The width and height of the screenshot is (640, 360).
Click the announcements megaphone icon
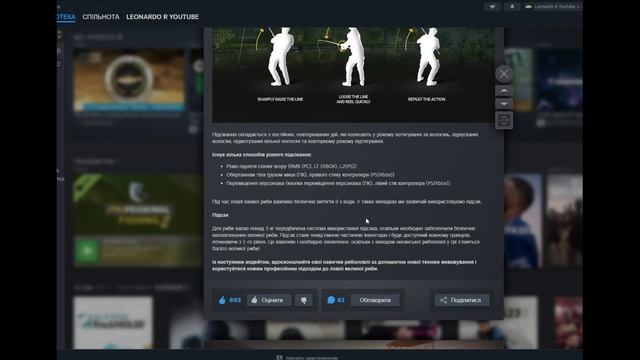pyautogui.click(x=492, y=7)
